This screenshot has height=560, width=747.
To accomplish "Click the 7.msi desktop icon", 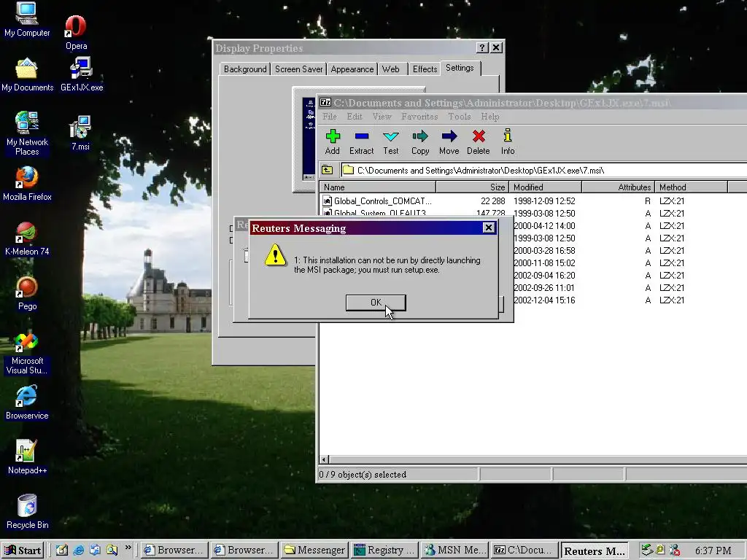I will click(80, 133).
